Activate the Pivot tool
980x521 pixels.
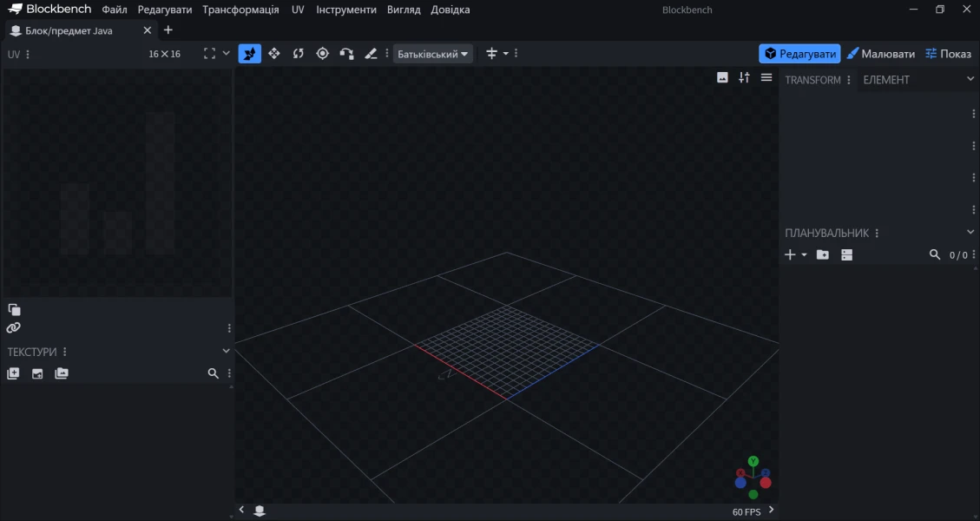click(323, 54)
